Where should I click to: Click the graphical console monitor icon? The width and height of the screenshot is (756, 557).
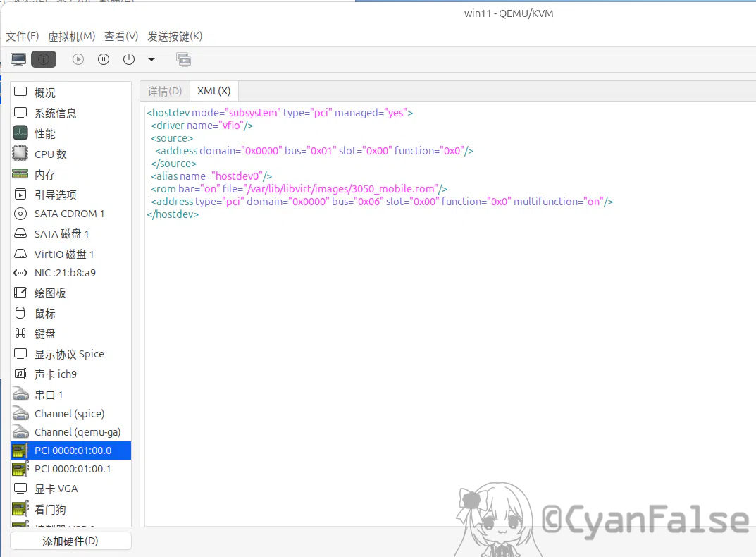[x=19, y=60]
